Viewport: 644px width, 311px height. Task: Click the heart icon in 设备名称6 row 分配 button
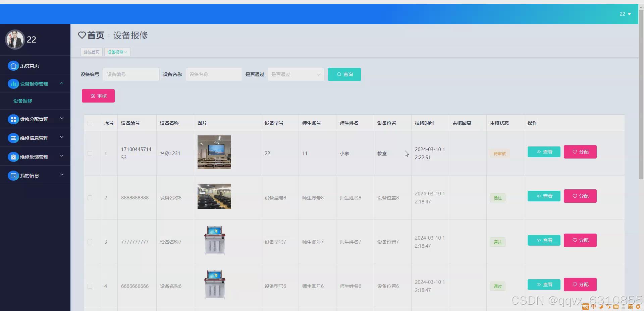[575, 285]
